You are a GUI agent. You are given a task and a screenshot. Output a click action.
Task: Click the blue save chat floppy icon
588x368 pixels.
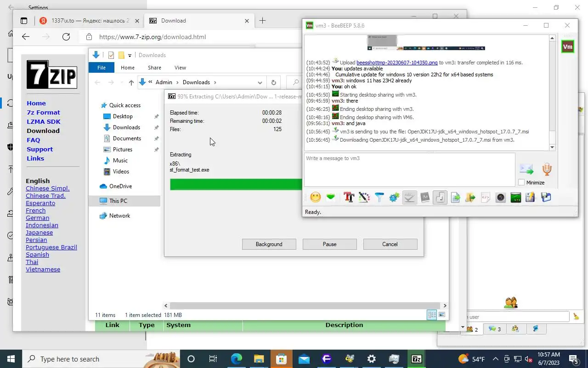click(546, 197)
